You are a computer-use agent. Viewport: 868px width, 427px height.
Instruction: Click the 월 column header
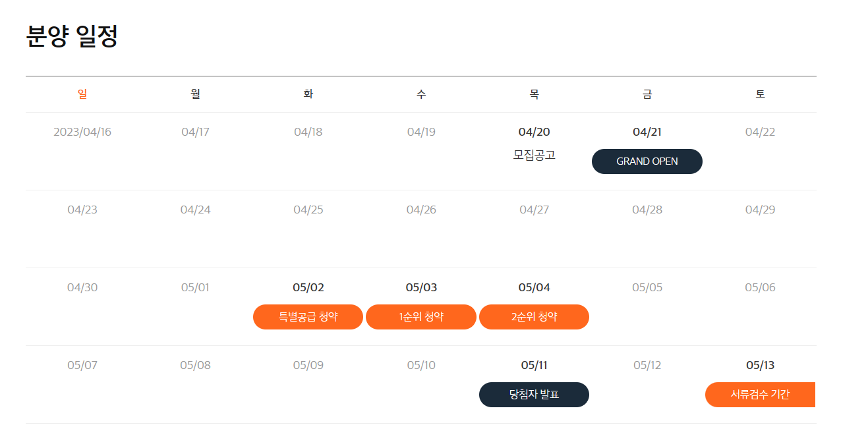click(195, 94)
